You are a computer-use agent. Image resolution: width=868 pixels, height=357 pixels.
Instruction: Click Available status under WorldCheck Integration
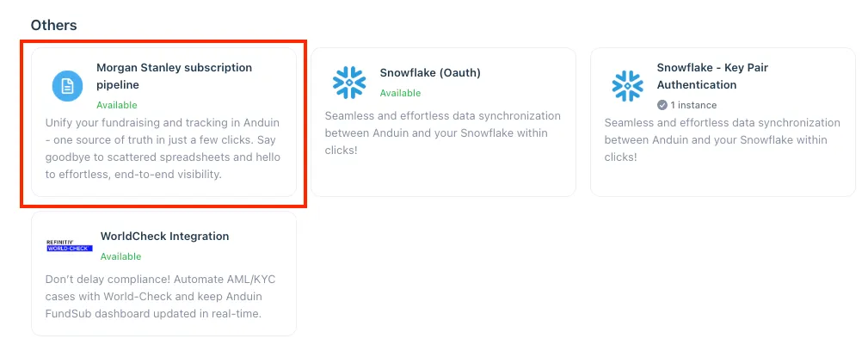(120, 257)
